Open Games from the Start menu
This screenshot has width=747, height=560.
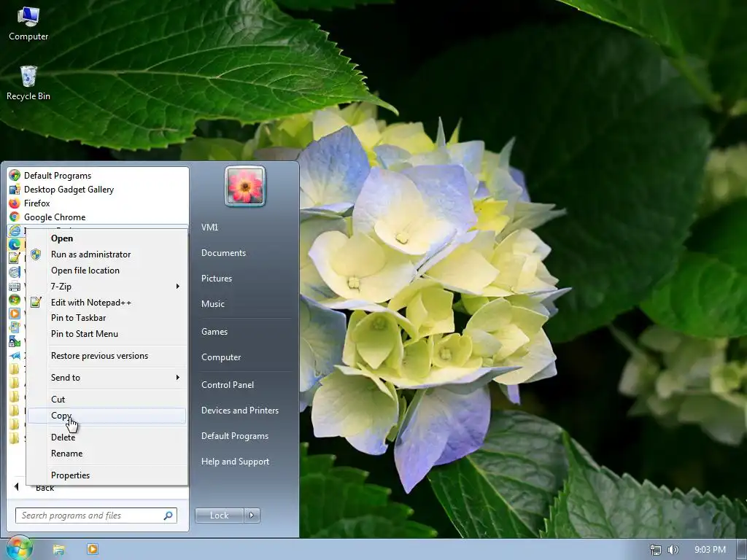click(214, 332)
